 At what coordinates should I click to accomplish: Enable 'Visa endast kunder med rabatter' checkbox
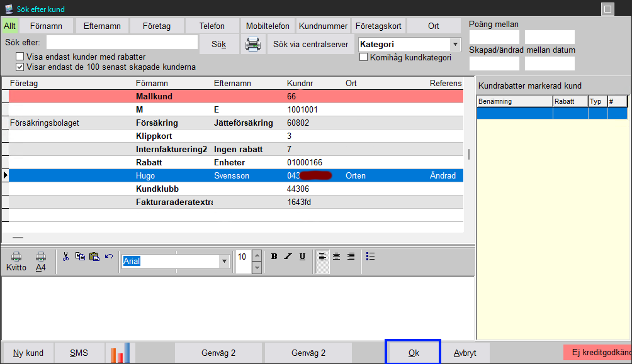(20, 57)
